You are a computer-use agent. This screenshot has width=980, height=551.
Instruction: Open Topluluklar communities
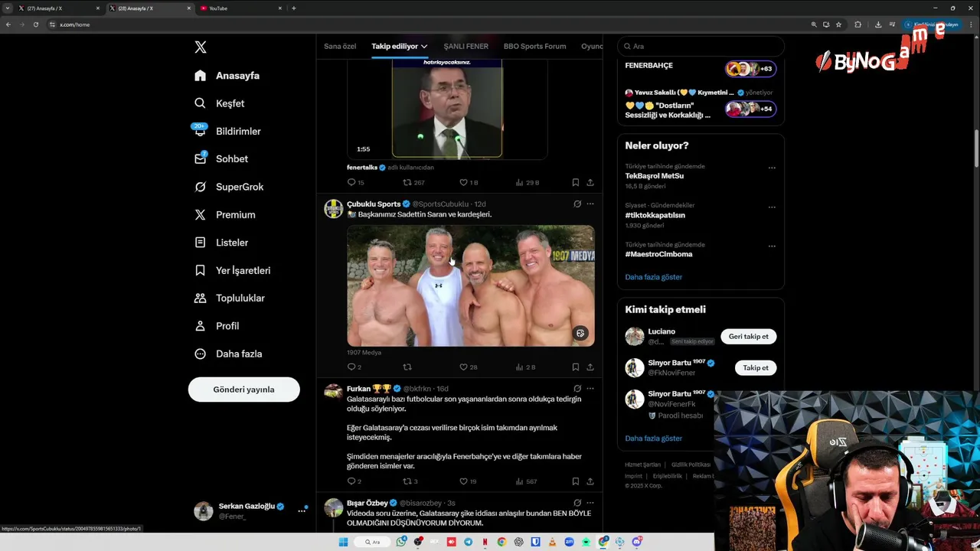pos(229,298)
